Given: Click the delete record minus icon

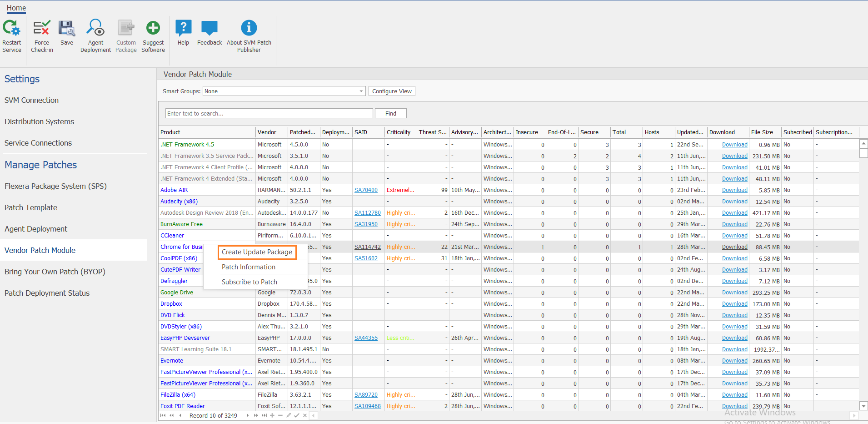Looking at the screenshot, I should (x=280, y=415).
